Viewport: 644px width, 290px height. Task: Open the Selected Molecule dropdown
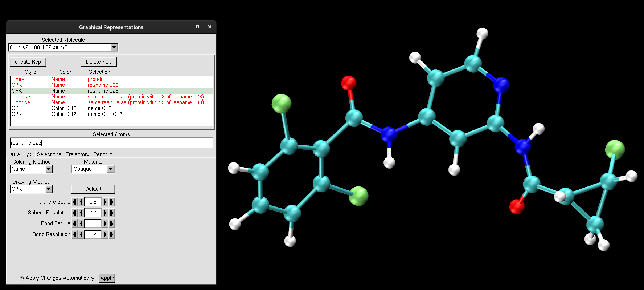[114, 47]
